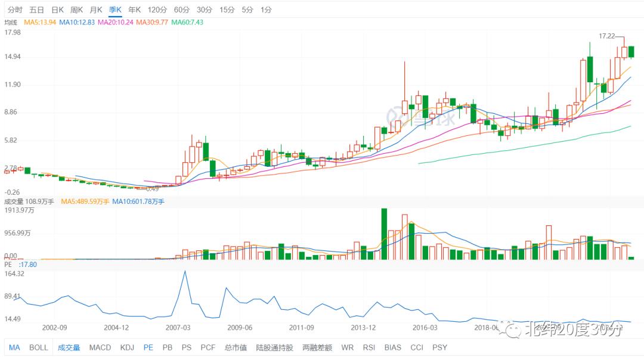Switch to the 15分 minute chart

[x=227, y=10]
